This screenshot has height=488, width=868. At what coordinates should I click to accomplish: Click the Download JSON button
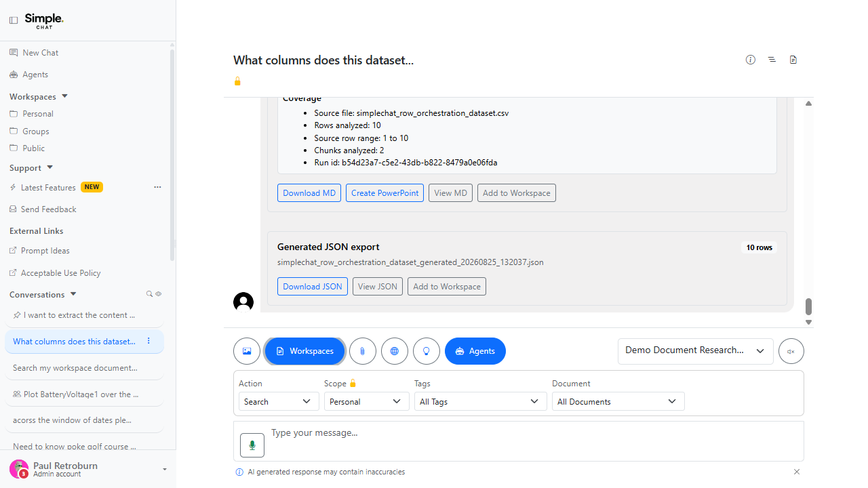[x=313, y=287]
